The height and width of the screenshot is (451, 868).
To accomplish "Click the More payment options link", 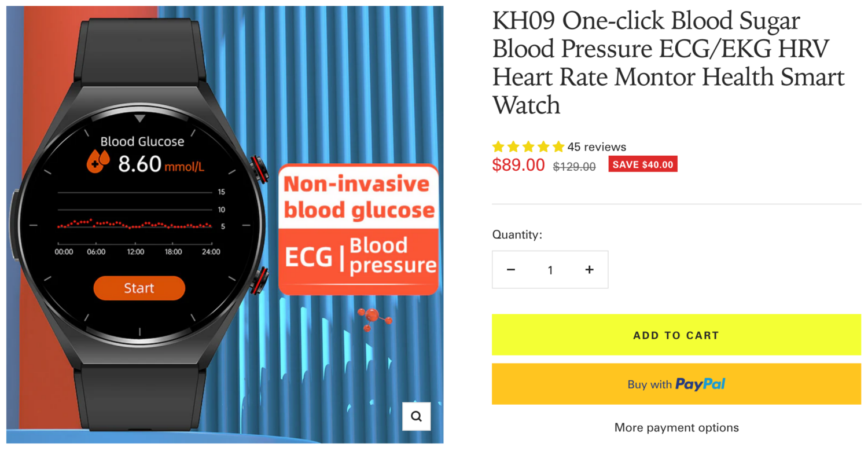I will coord(676,427).
